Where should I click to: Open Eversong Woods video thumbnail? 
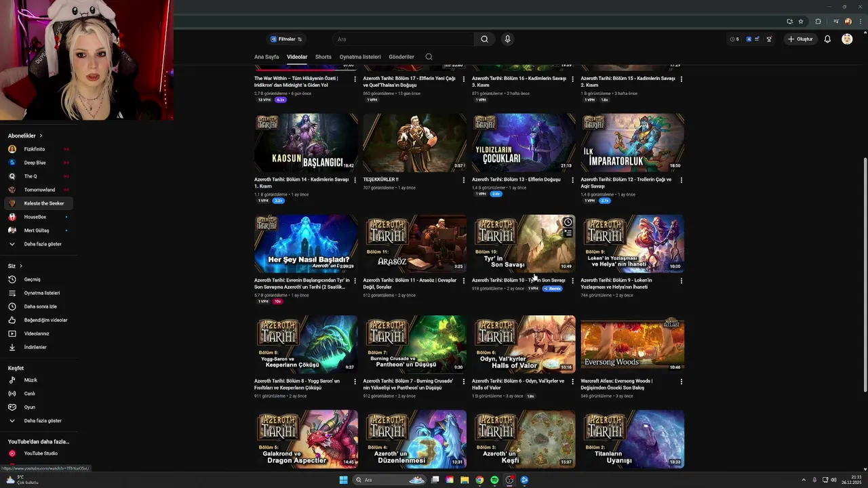[633, 344]
